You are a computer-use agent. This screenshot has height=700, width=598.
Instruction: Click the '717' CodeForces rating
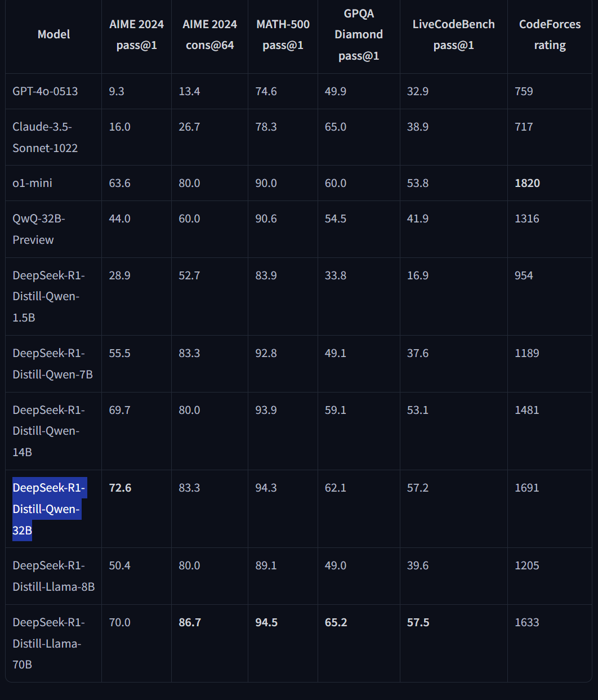[x=524, y=127]
